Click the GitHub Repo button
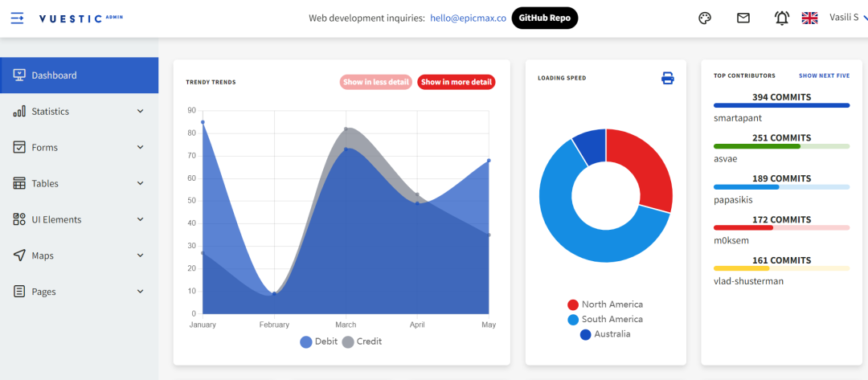Image resolution: width=868 pixels, height=380 pixels. (x=544, y=18)
